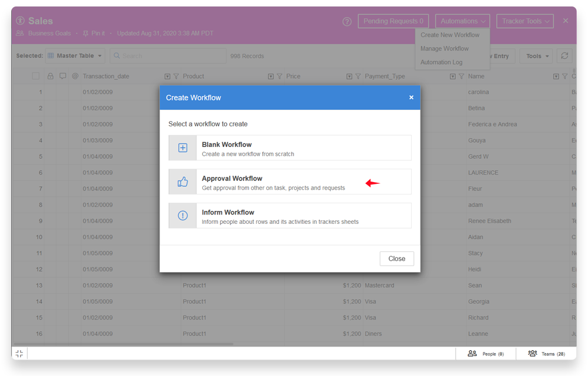Click row number 10 in the table
This screenshot has height=376, width=588.
click(39, 237)
